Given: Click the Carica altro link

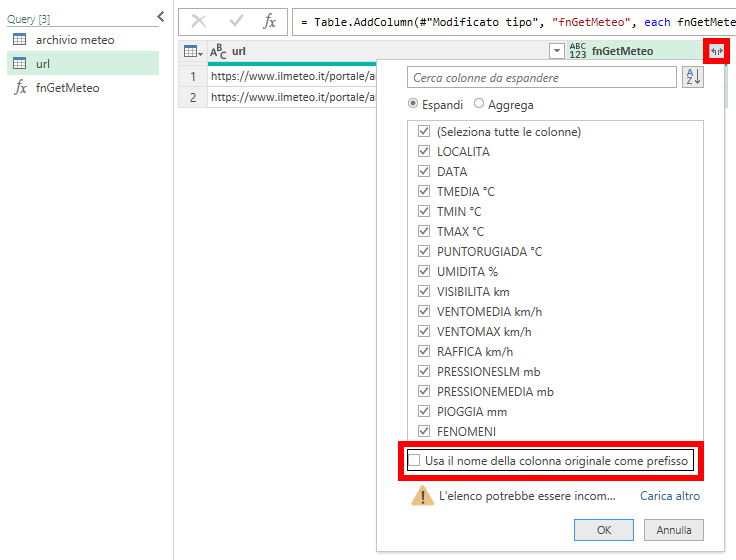Looking at the screenshot, I should [670, 496].
